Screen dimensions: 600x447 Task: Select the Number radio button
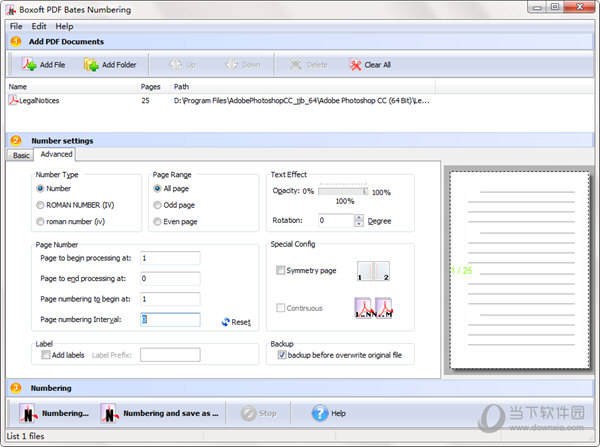40,188
